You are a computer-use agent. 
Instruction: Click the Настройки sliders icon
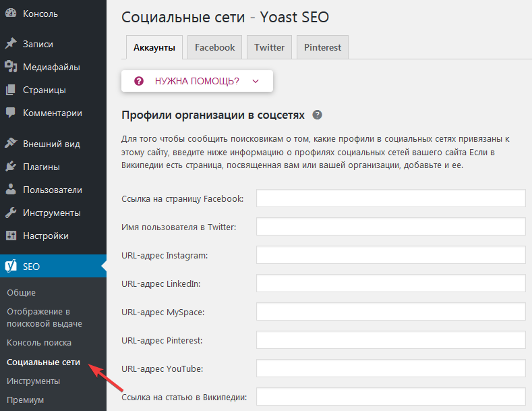pyautogui.click(x=11, y=236)
